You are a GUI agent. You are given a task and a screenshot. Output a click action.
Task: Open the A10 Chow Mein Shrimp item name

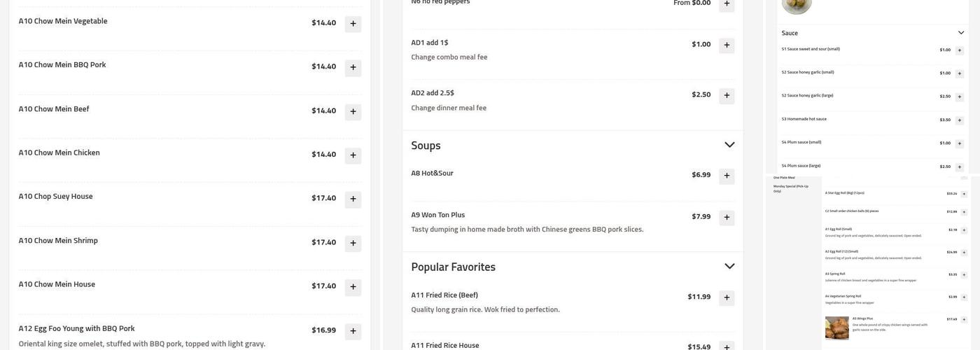(x=58, y=241)
